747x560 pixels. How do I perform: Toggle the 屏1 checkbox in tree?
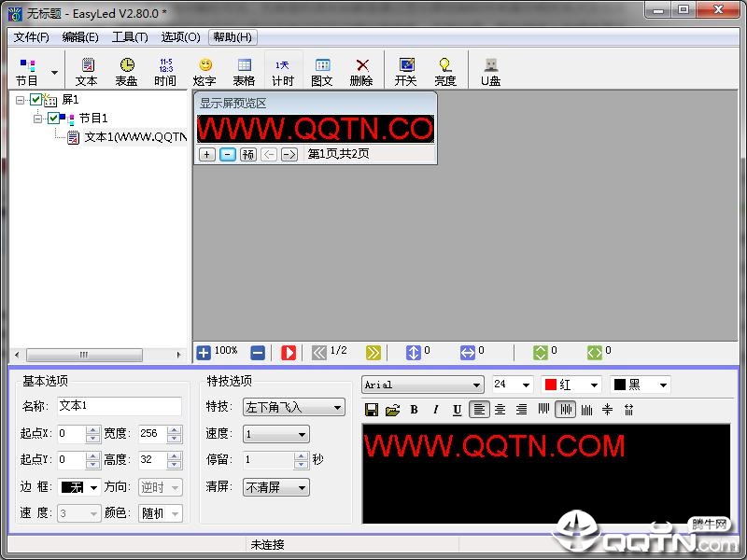coord(35,100)
